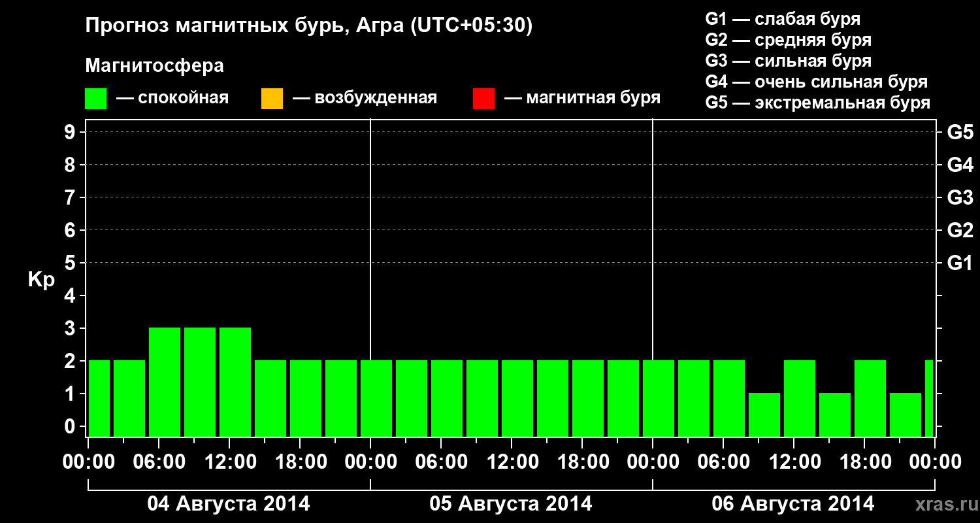Viewport: 980px width, 523px height.
Task: Click the '— магнитная буря' legend label
Action: (x=583, y=98)
